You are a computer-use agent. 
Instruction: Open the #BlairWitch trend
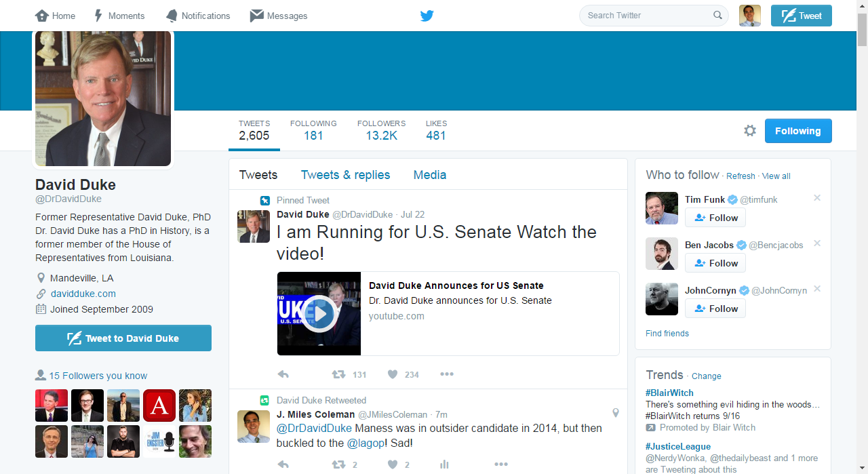click(x=669, y=393)
